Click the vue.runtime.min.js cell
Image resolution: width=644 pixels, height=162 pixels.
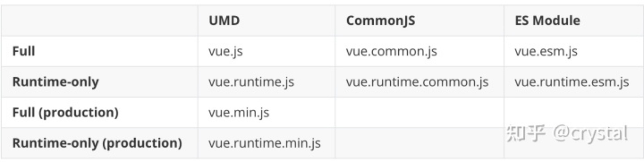[264, 143]
